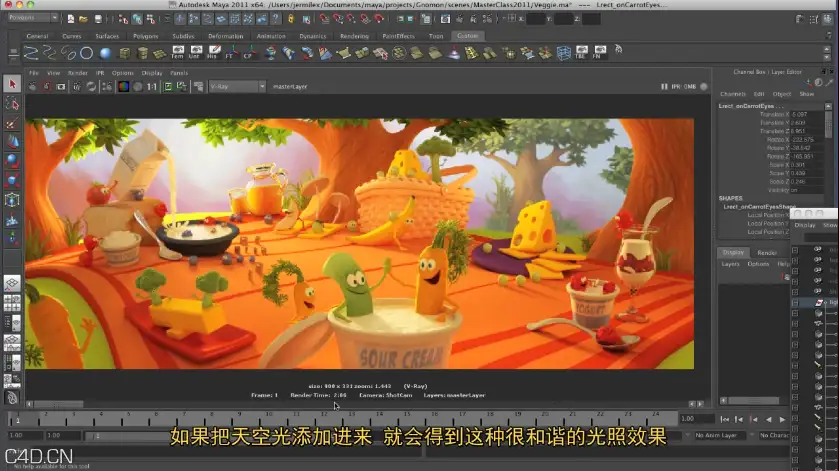Switch to the four-view layout icon

[x=12, y=302]
